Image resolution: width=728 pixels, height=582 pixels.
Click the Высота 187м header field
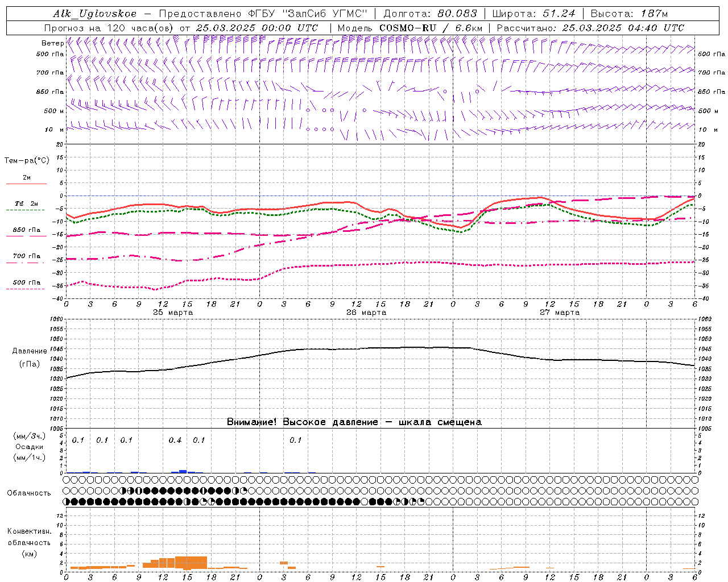[x=629, y=14]
